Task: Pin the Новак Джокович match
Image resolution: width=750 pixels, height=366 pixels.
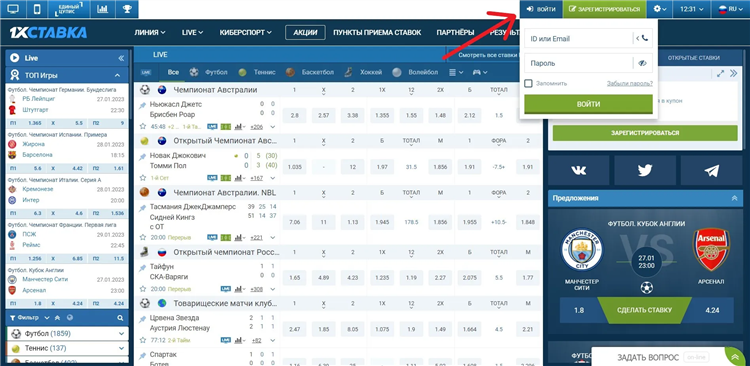Action: 143,156
